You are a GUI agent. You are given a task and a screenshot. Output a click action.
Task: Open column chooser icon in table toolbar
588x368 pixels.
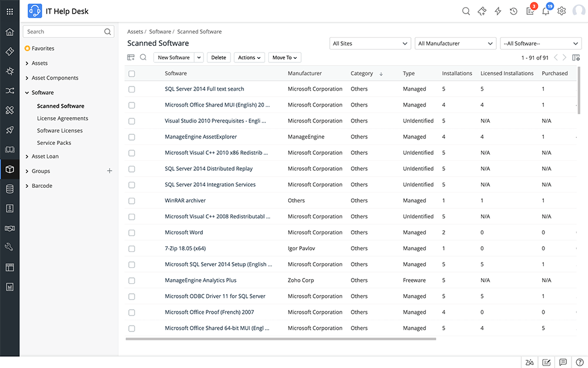pos(131,57)
